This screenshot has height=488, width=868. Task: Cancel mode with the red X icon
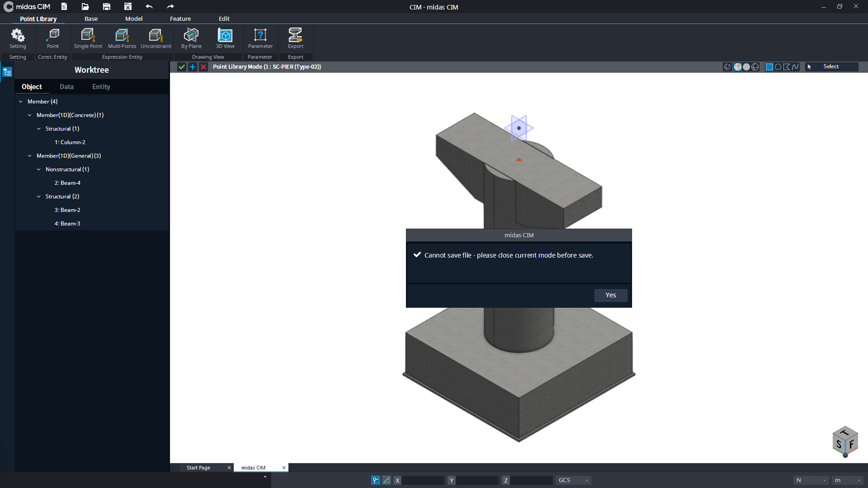click(203, 67)
